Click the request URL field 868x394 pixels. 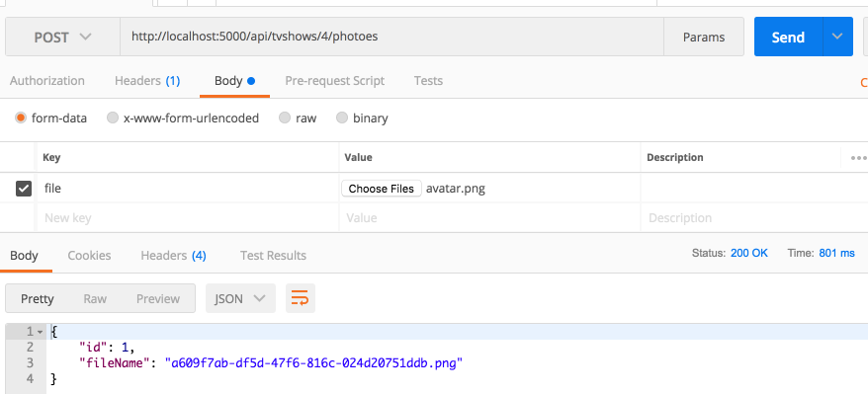click(391, 37)
